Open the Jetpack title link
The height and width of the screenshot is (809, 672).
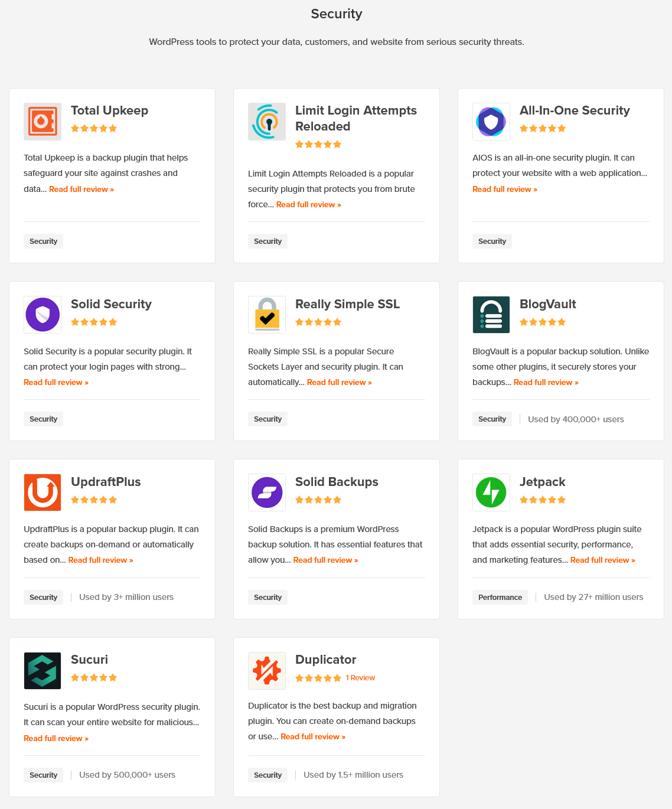(x=542, y=482)
